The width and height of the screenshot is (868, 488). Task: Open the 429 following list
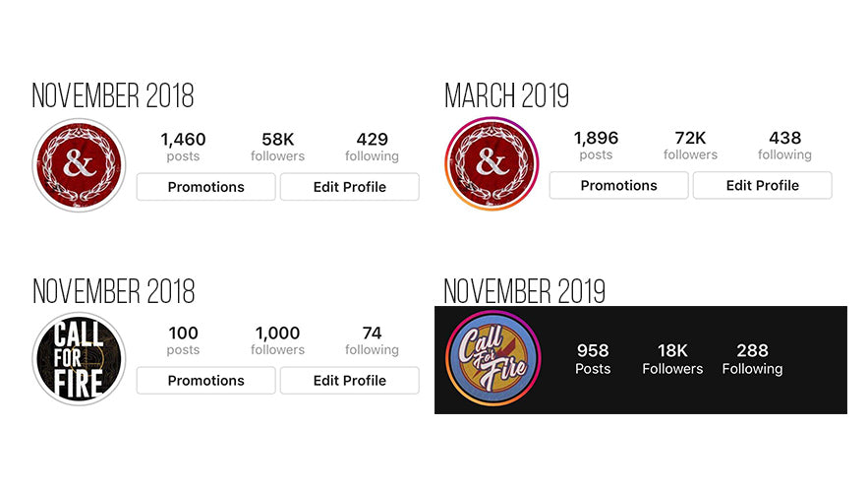(372, 147)
